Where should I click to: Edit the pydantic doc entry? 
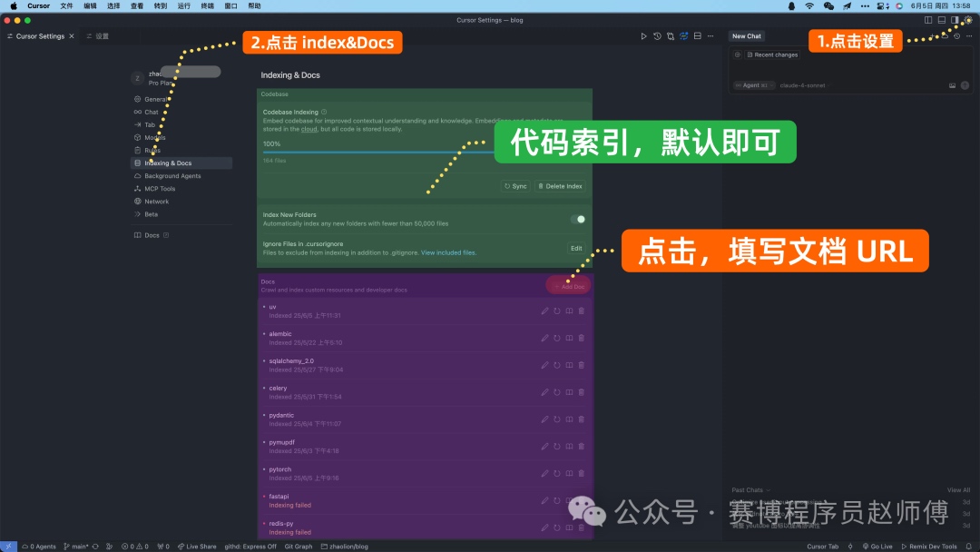point(544,419)
